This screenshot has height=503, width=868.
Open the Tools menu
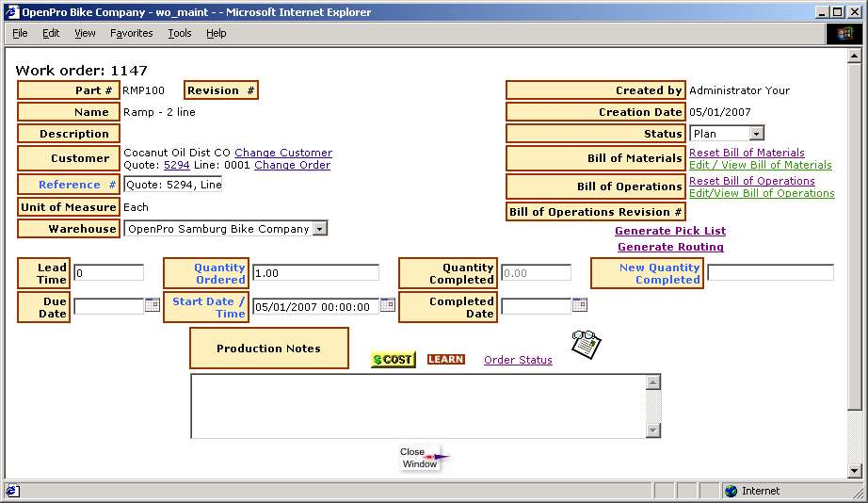(179, 33)
